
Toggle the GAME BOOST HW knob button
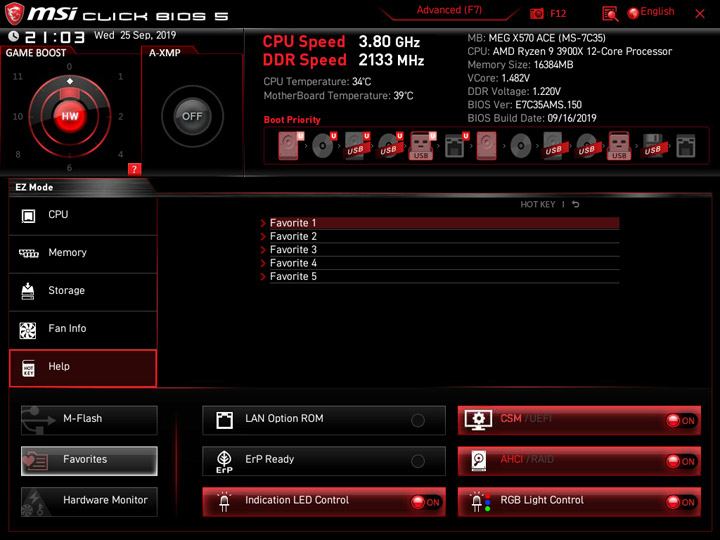click(x=70, y=116)
